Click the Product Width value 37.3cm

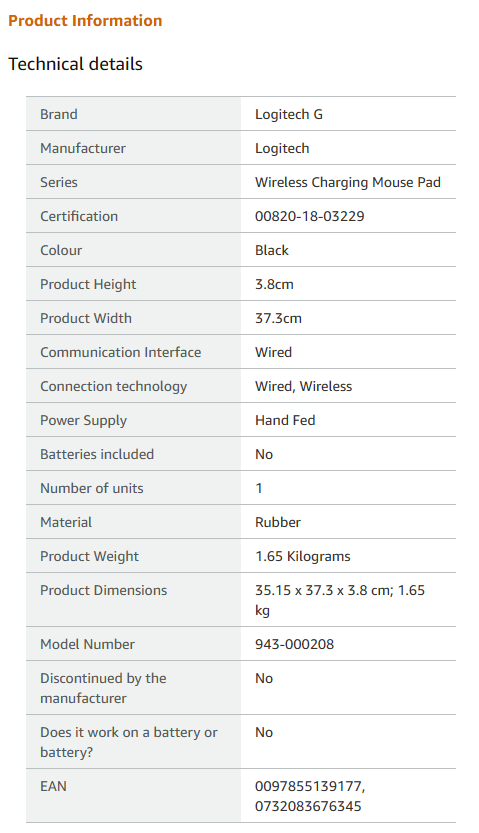click(x=278, y=318)
